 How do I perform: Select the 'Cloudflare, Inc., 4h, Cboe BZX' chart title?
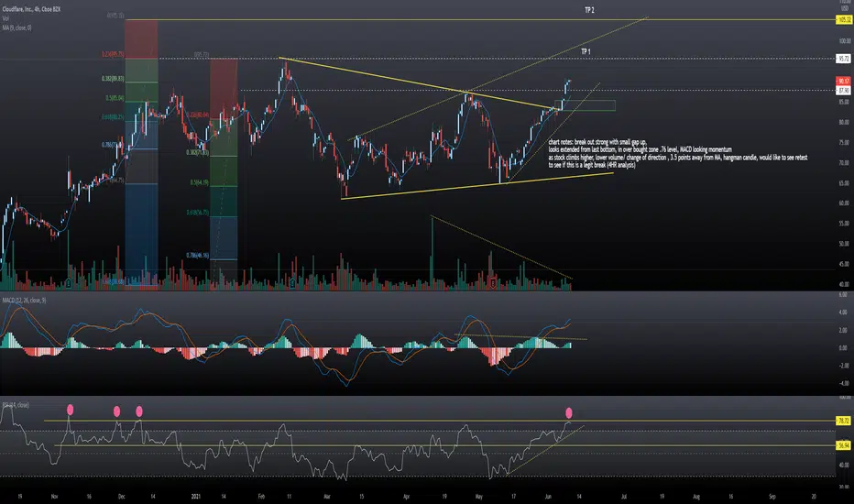(x=31, y=9)
